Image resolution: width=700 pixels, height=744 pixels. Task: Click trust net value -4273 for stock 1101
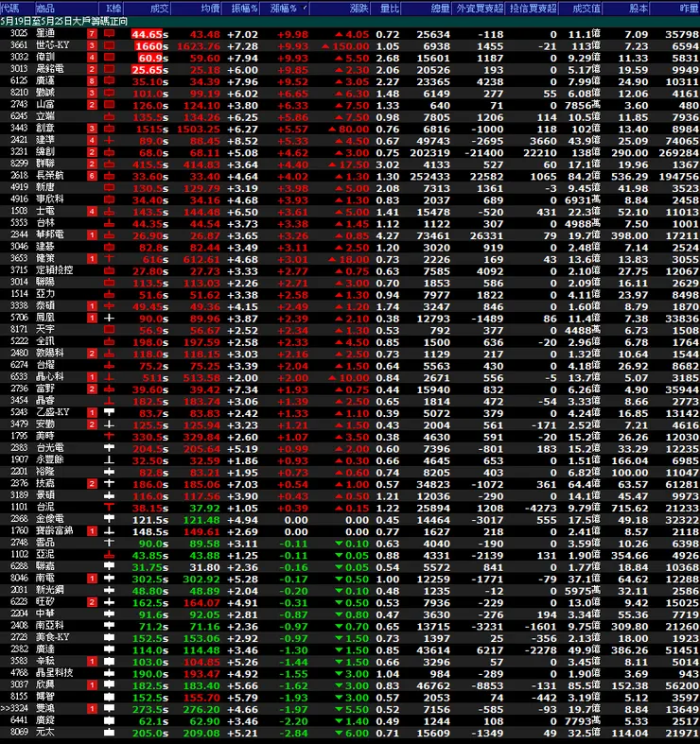tap(540, 509)
